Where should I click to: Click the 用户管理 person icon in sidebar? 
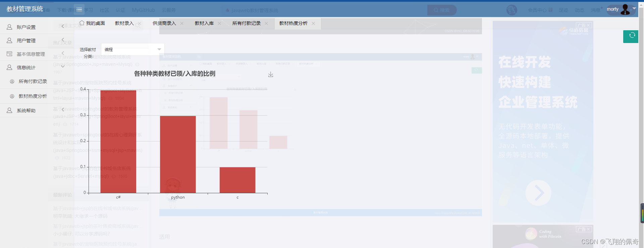click(x=9, y=40)
